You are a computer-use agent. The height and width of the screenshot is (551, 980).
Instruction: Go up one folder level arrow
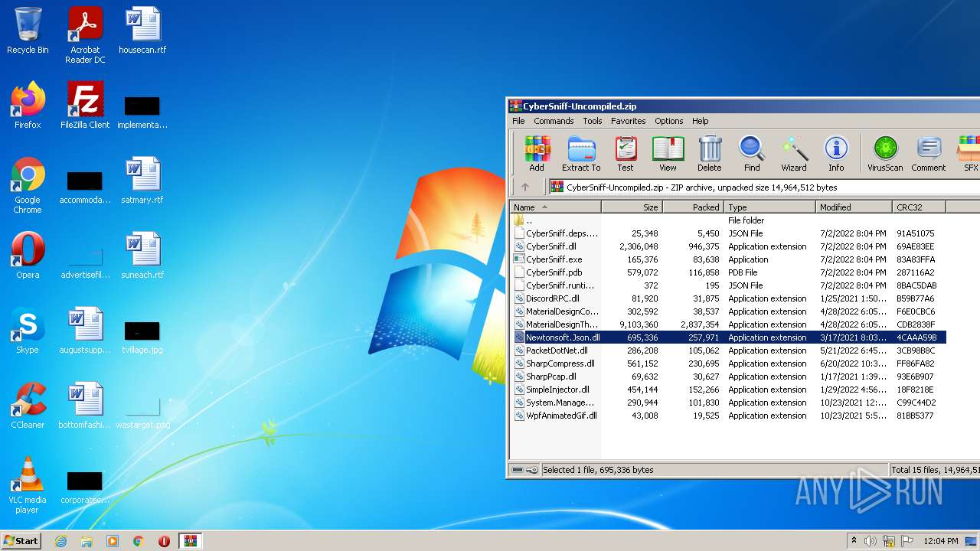525,187
